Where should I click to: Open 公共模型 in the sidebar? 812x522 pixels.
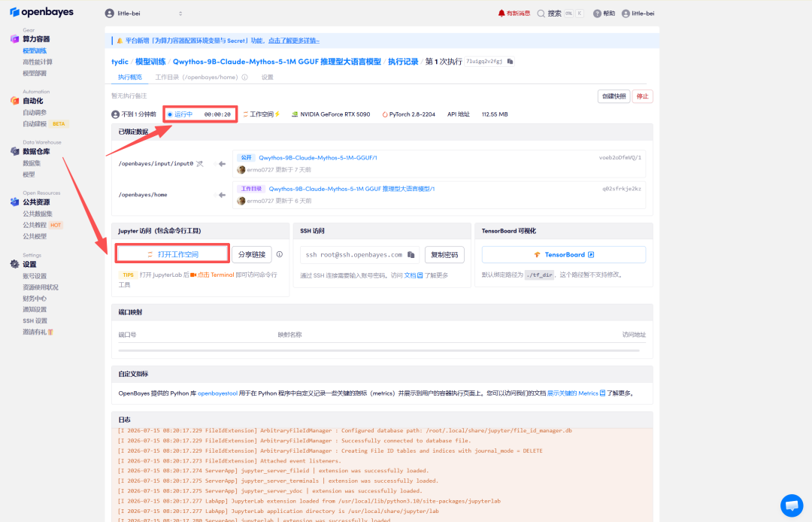(x=35, y=237)
